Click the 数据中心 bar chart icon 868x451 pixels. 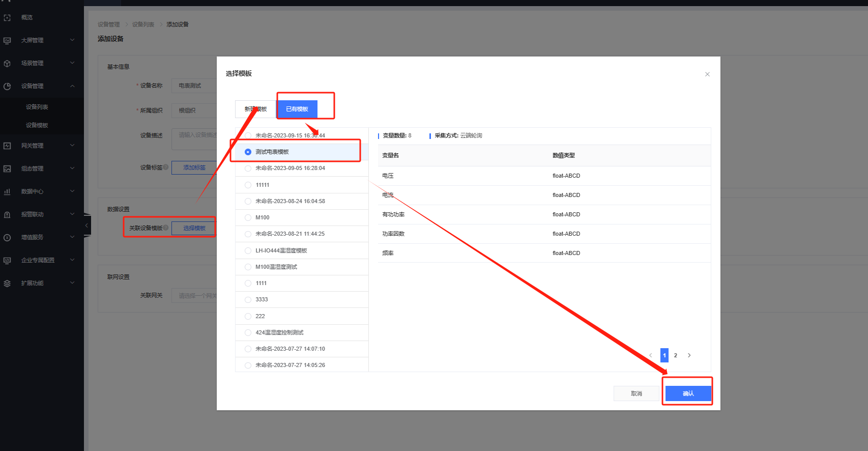pyautogui.click(x=7, y=192)
